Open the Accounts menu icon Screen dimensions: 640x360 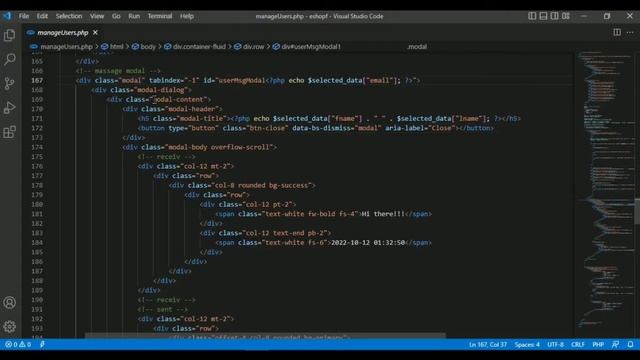coord(9,302)
